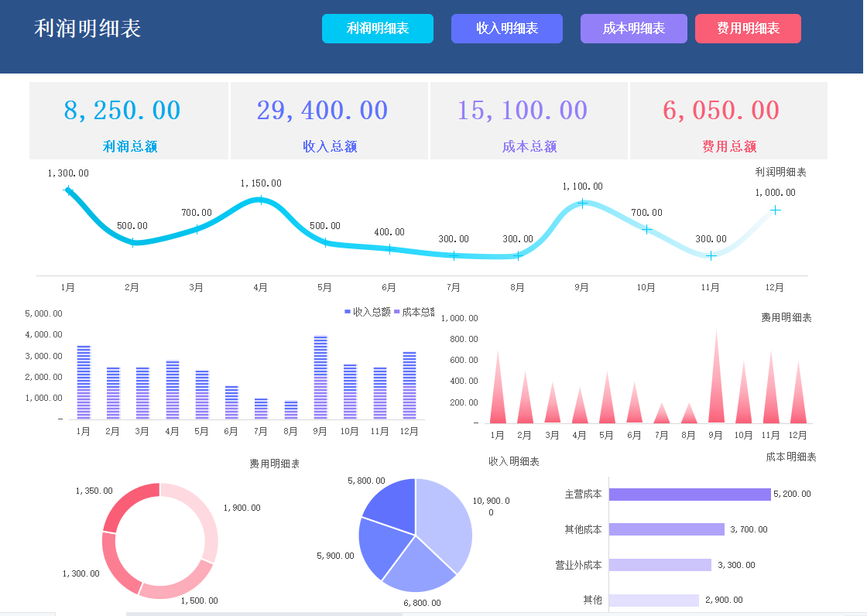Switch to the 成本明细表 view
Viewport: 867px width, 616px height.
pos(633,28)
